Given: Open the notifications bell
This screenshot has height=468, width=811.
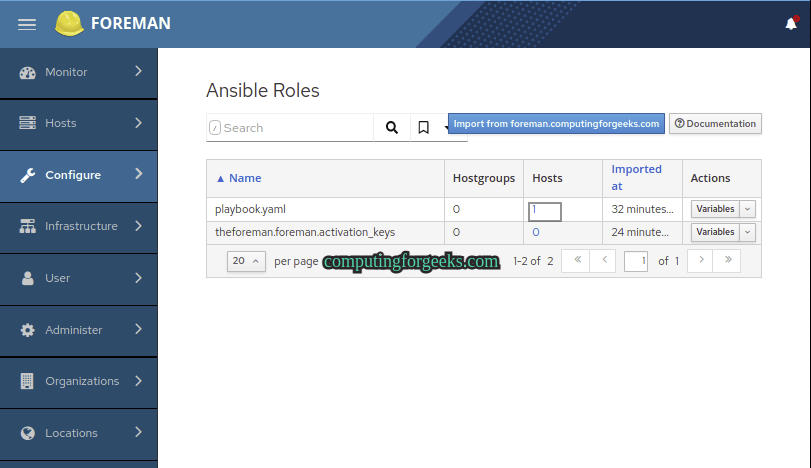Looking at the screenshot, I should click(x=791, y=23).
